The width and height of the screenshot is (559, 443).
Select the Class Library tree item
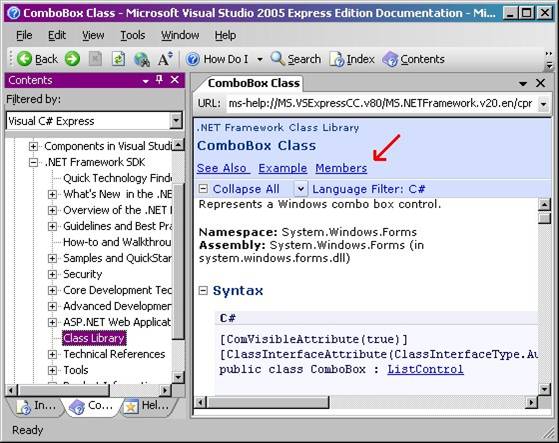coord(94,338)
